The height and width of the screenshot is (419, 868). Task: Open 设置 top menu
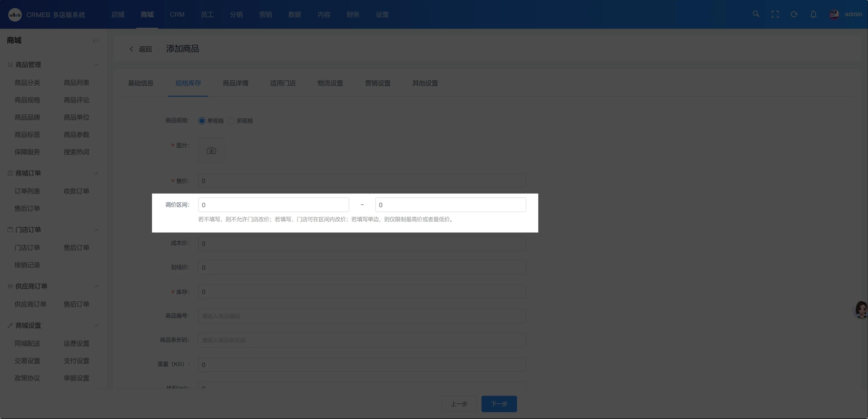pos(382,15)
